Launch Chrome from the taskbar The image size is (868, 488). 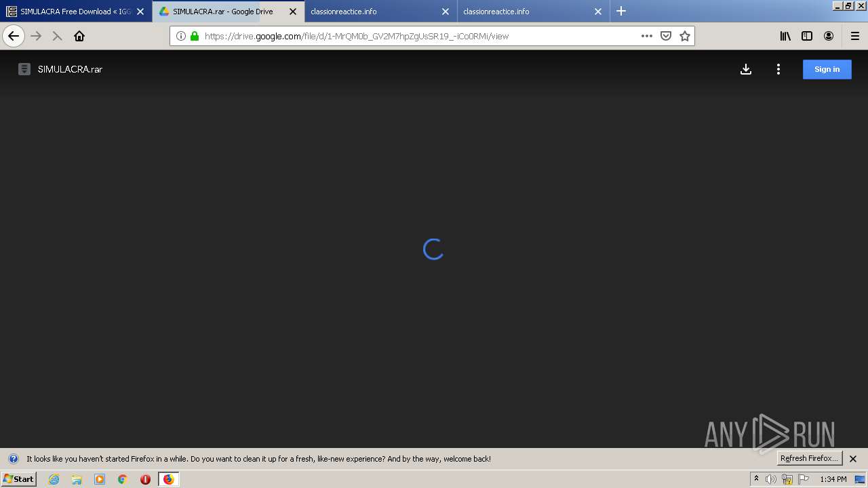point(123,479)
